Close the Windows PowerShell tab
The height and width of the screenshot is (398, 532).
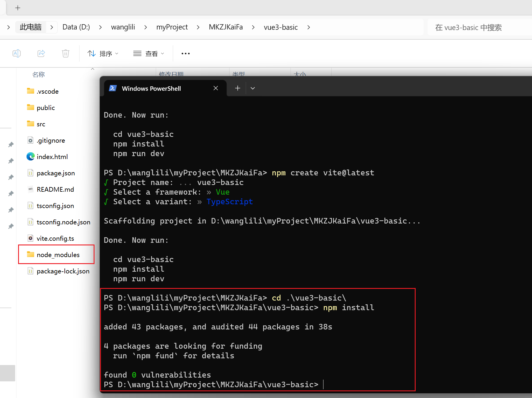pyautogui.click(x=216, y=88)
